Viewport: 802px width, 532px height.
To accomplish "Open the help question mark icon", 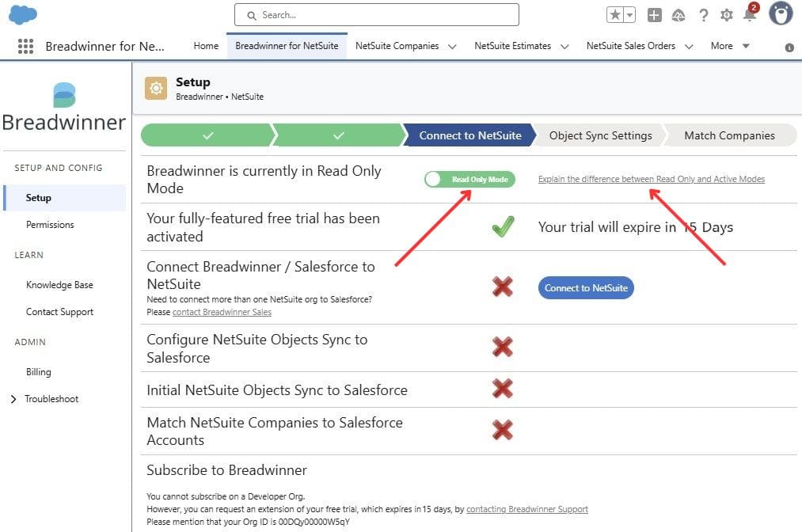I will tap(703, 15).
